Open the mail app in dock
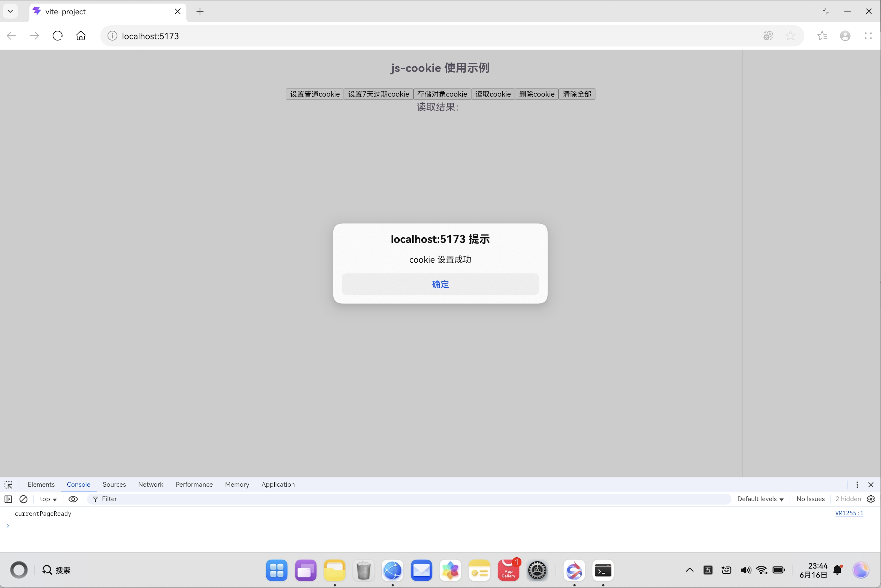Screen dimensions: 881x588 click(421, 570)
